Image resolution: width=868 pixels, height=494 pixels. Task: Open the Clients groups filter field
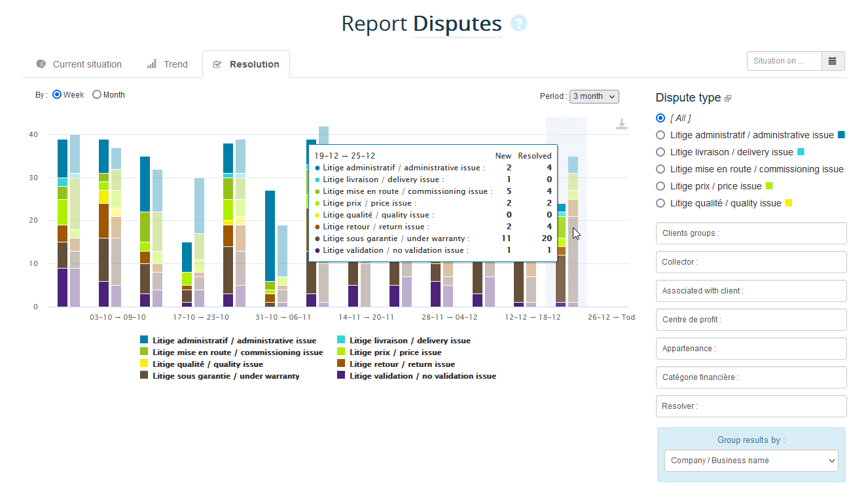[x=751, y=233]
